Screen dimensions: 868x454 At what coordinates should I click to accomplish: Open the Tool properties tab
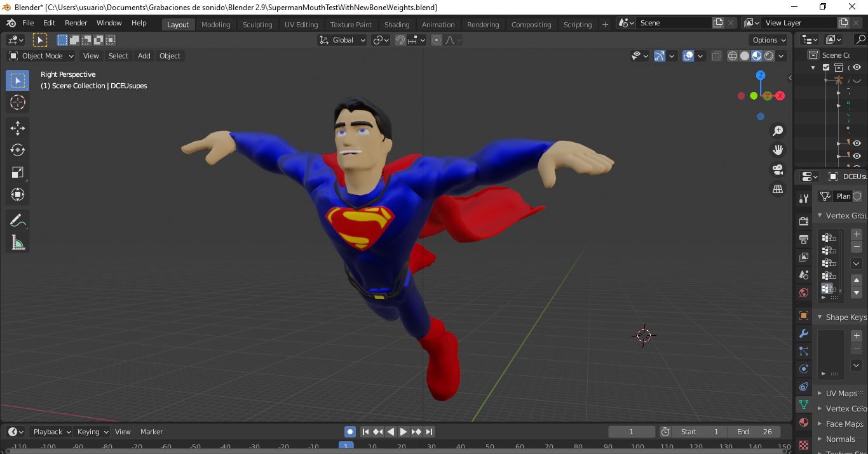804,199
